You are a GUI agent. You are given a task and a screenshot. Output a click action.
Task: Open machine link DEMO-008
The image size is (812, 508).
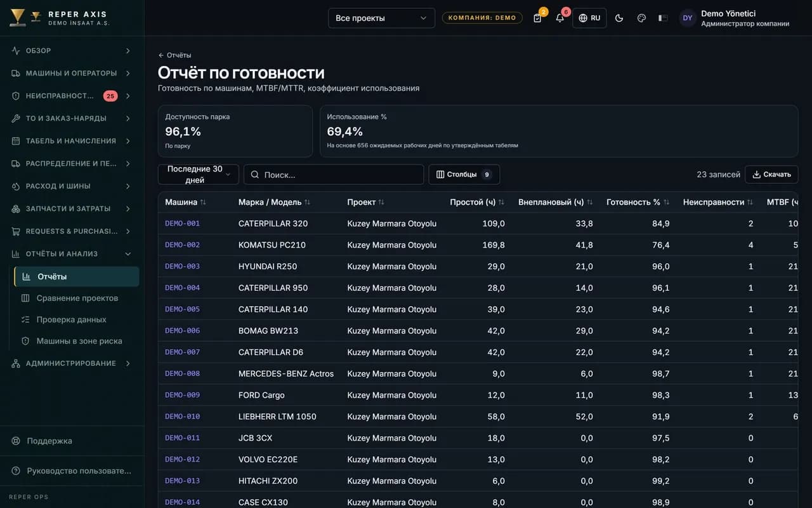[182, 373]
